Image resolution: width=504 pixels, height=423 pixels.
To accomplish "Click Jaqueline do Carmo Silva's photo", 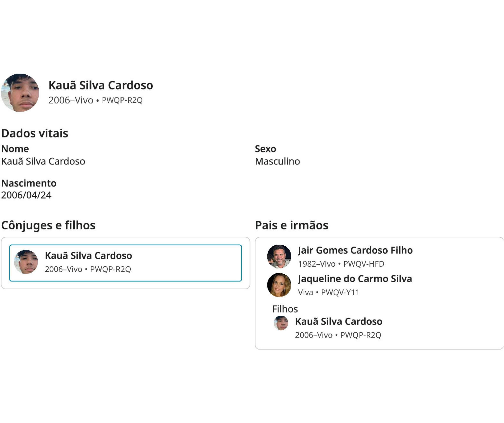I will (x=279, y=285).
